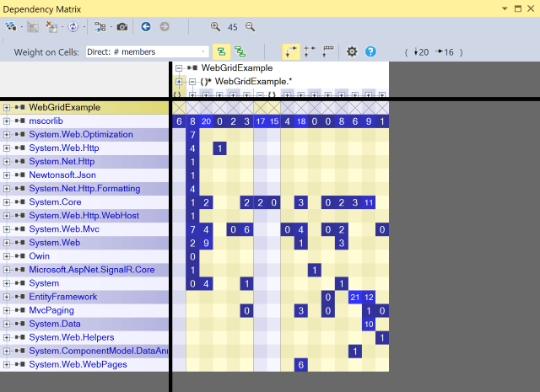Click the System.Core cell showing 11
Screen dimensions: 540x392
(x=369, y=202)
